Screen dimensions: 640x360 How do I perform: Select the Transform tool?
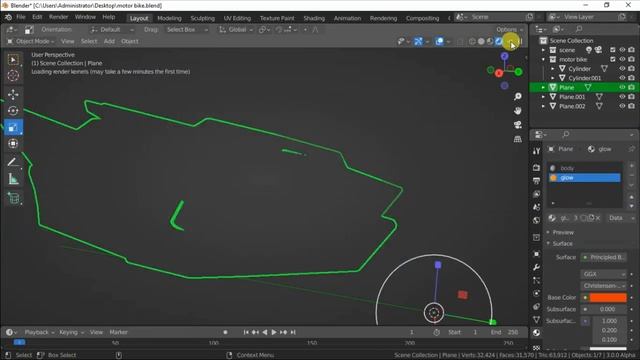pyautogui.click(x=13, y=144)
